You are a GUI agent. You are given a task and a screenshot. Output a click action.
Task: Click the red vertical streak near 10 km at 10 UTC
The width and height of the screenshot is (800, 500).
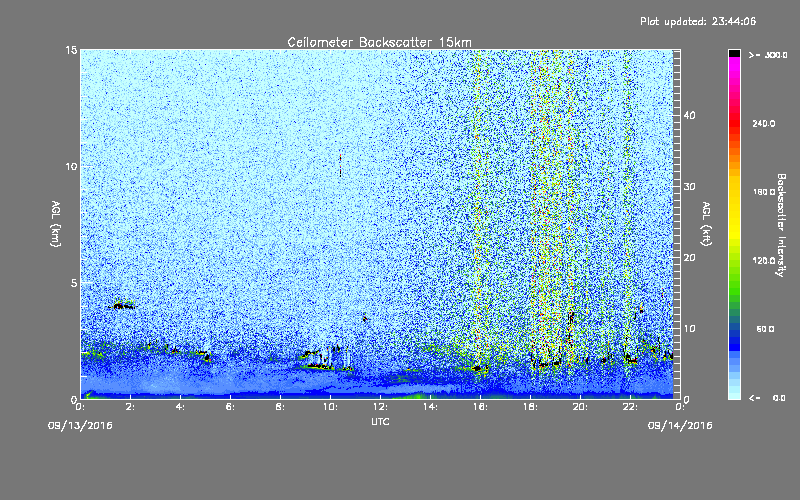pyautogui.click(x=340, y=165)
